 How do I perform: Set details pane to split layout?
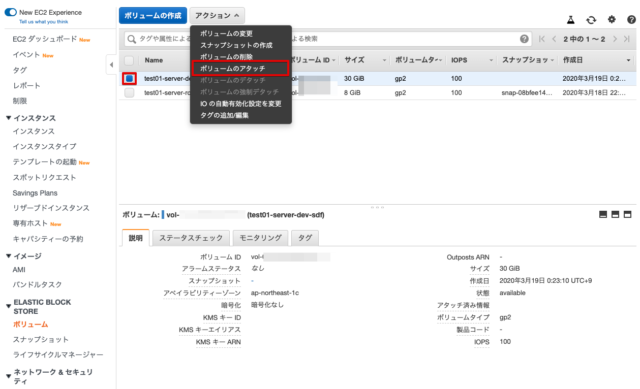tap(615, 214)
